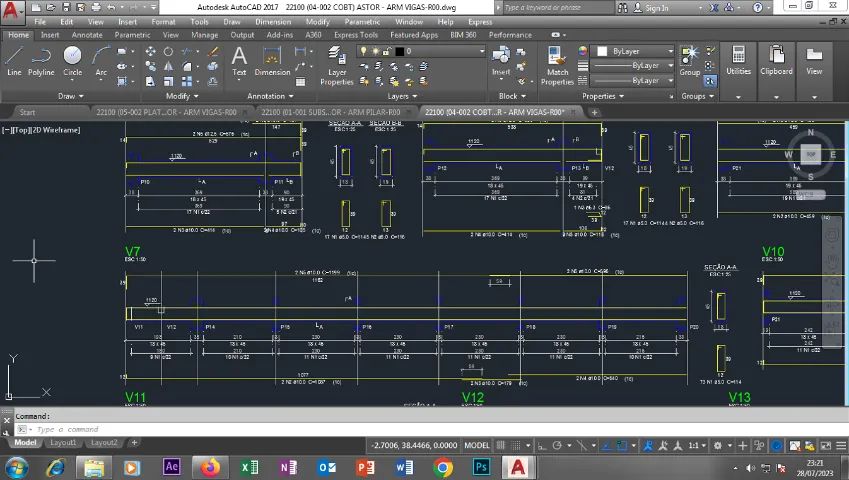This screenshot has width=849, height=480.
Task: Click the Open file icon in quick access toolbar
Action: [51, 8]
